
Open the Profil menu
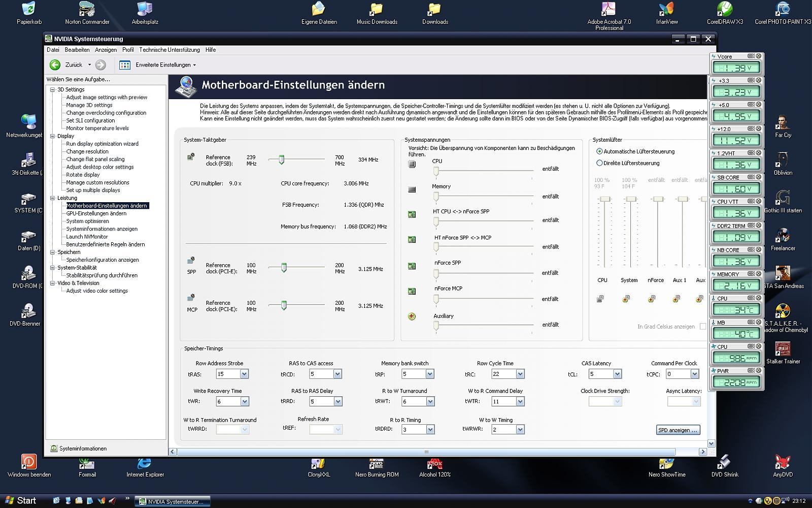coord(128,50)
